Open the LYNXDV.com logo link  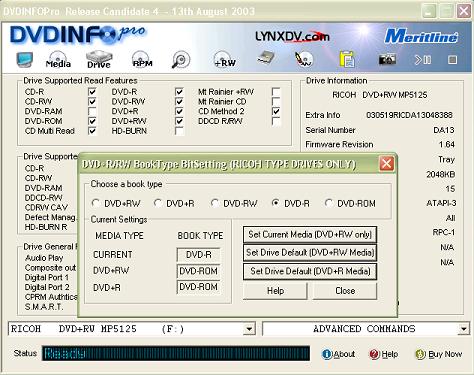[292, 36]
